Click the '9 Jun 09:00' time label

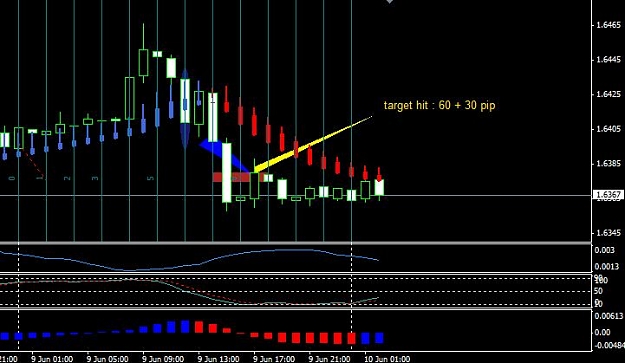pos(163,359)
